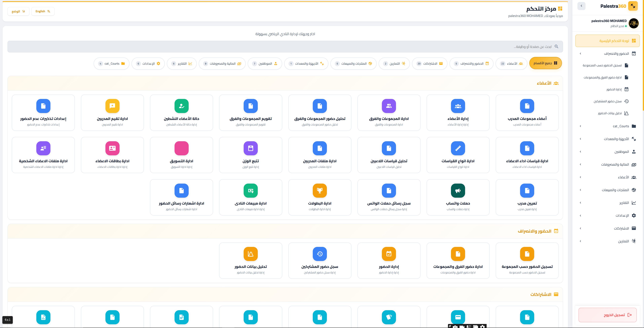Open the ادارة مبيعات النادى green icon
The height and width of the screenshot is (328, 644).
(x=251, y=190)
